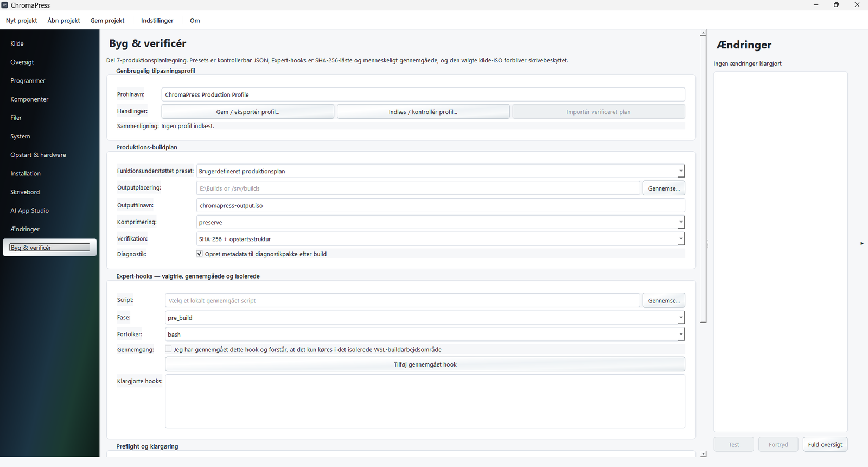Open AI App Studio section

[x=50, y=211]
